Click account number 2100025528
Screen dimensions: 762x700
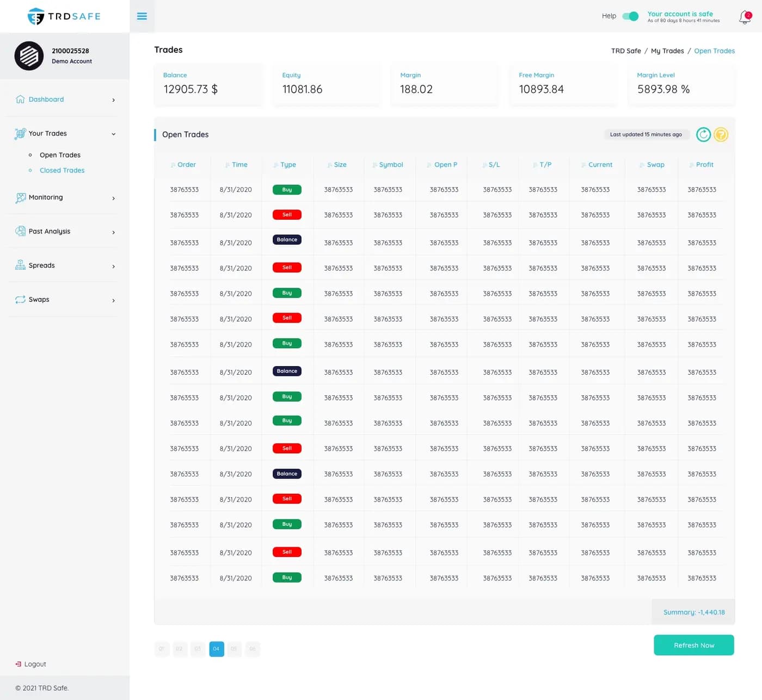[70, 51]
